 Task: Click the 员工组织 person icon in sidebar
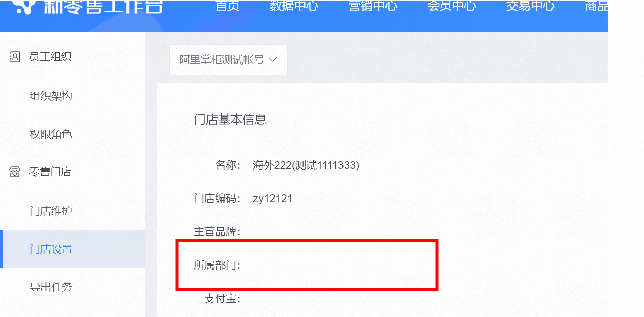[15, 57]
